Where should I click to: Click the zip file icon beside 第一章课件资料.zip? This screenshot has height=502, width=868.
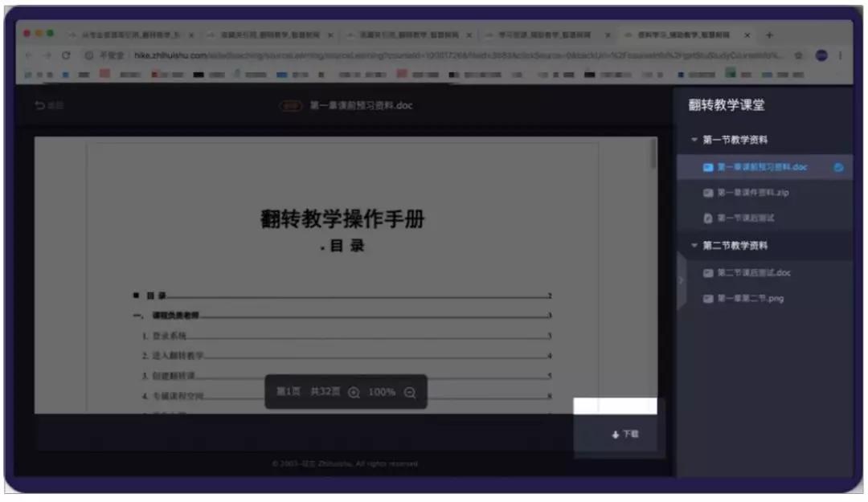[x=707, y=193]
